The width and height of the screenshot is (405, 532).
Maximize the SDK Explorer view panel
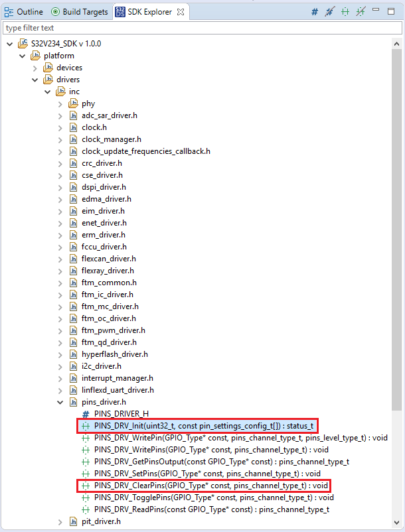(391, 11)
